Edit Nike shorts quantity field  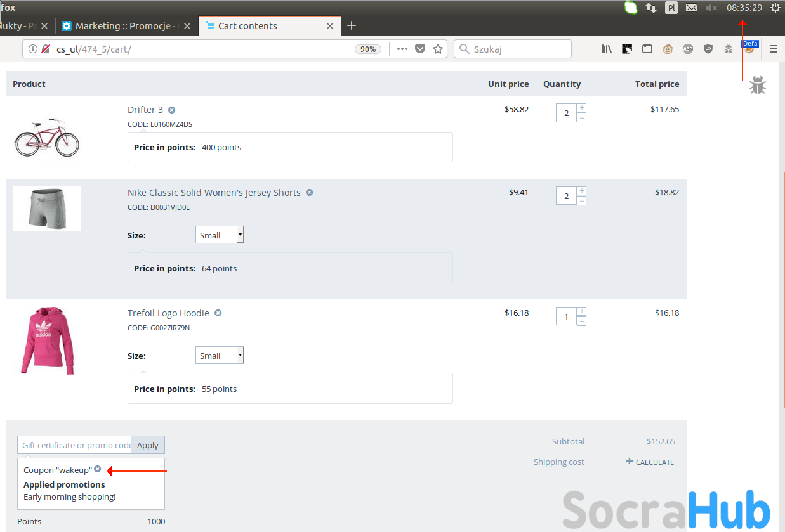(x=566, y=196)
